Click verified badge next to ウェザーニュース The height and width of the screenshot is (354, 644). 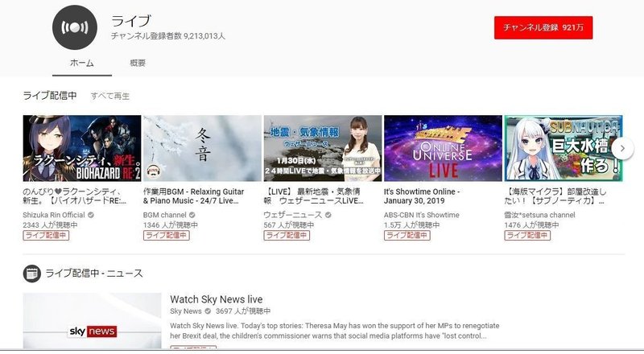[328, 215]
